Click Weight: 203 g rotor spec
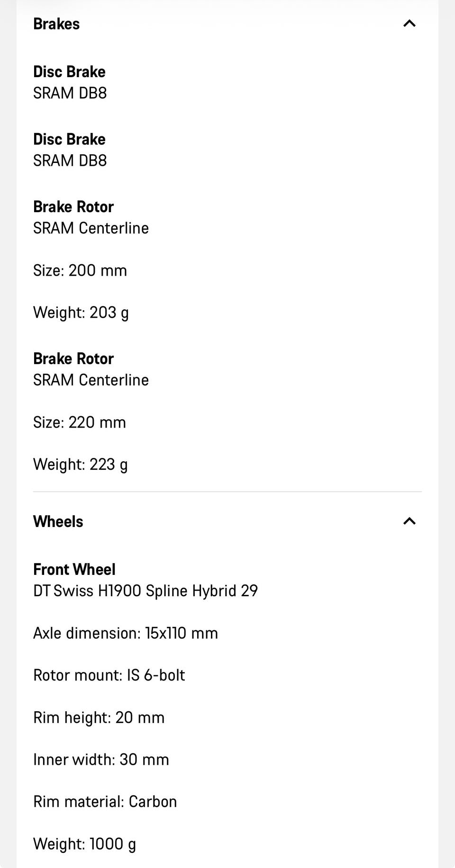Image resolution: width=455 pixels, height=868 pixels. coord(81,313)
